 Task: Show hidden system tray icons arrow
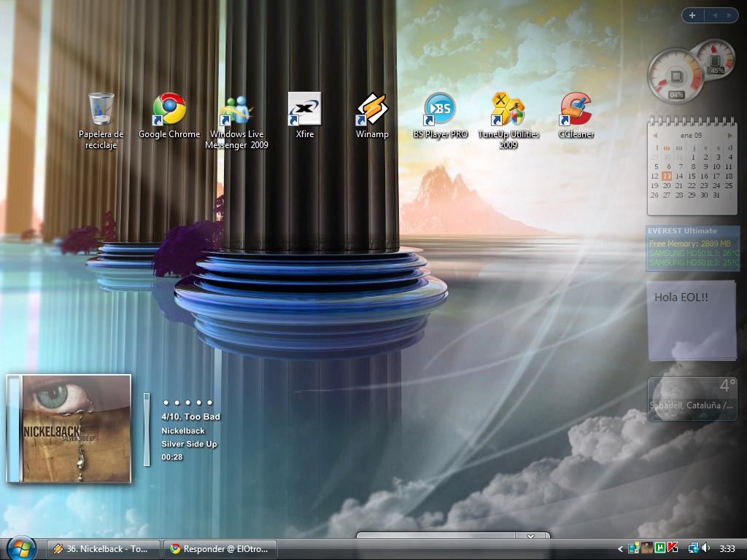[621, 548]
